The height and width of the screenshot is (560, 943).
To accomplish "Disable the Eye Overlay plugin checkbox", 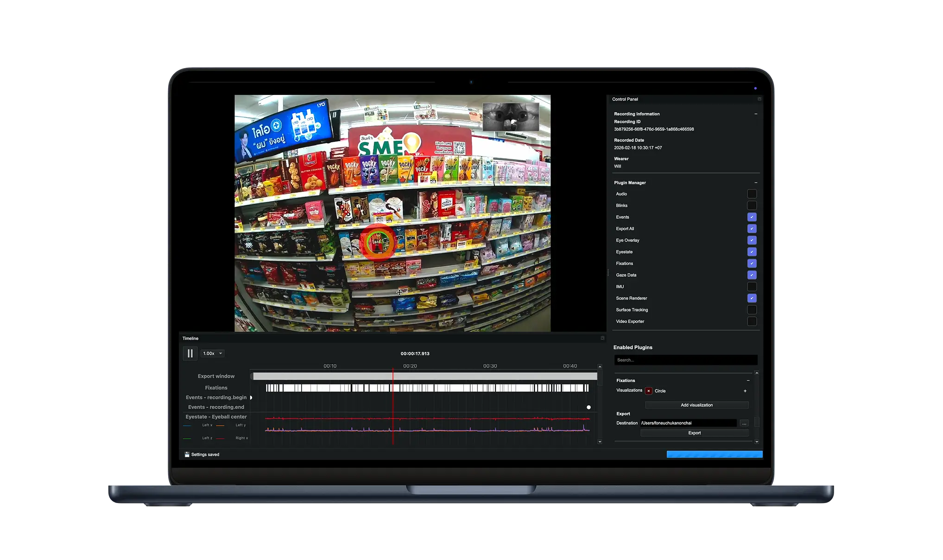I will (752, 240).
